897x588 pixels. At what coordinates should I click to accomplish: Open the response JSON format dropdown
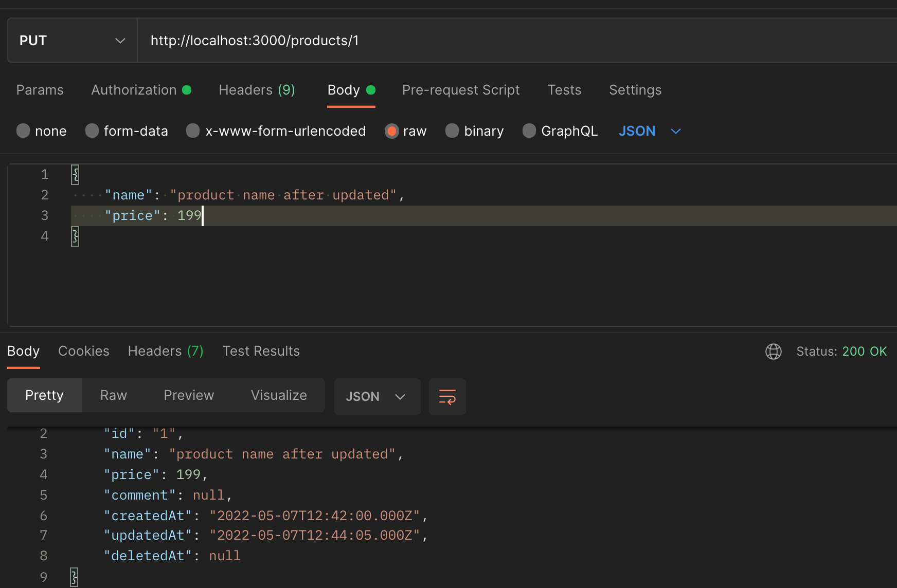point(377,397)
